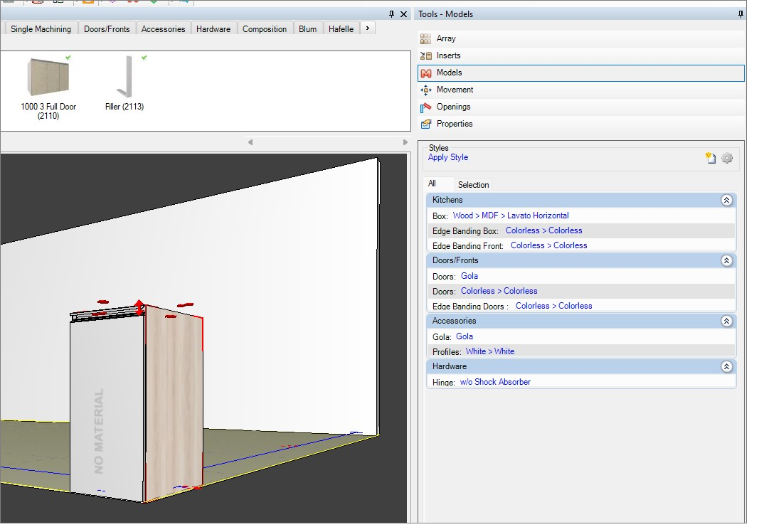The width and height of the screenshot is (759, 532).
Task: Change the Doors model Gola link
Action: (x=469, y=276)
